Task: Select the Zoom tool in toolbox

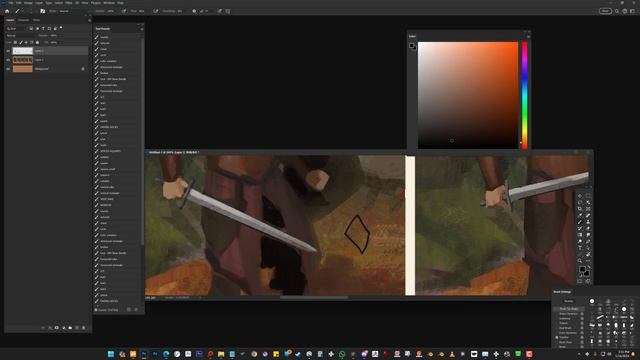Action: pos(580,260)
